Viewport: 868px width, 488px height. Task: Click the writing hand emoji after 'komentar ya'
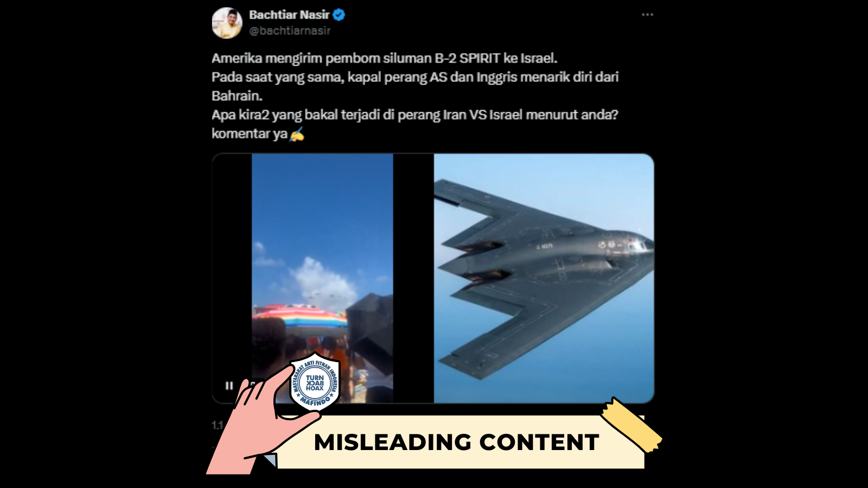(x=297, y=134)
